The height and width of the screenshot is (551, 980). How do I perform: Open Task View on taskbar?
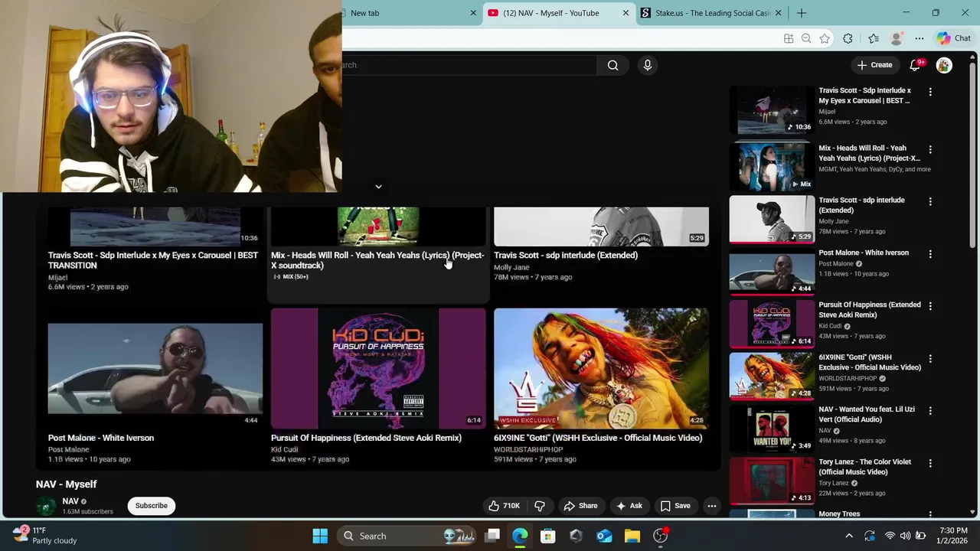[492, 536]
